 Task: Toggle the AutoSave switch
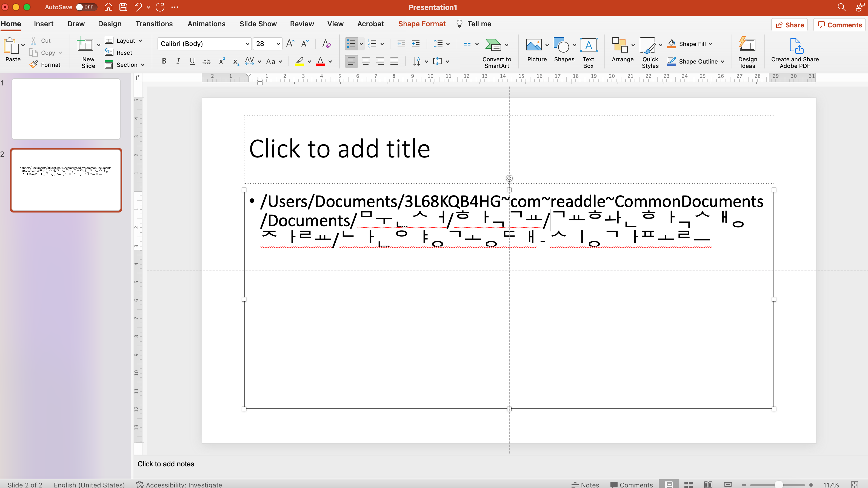point(86,7)
